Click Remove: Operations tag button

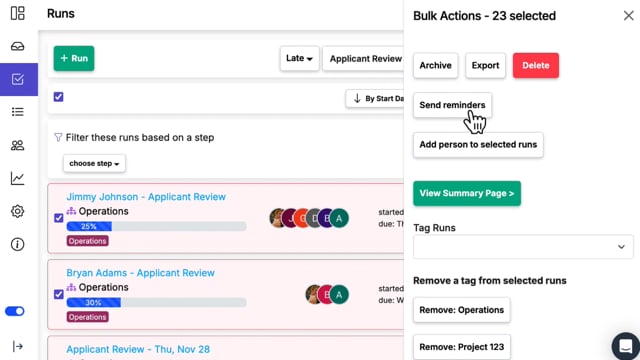click(x=462, y=310)
